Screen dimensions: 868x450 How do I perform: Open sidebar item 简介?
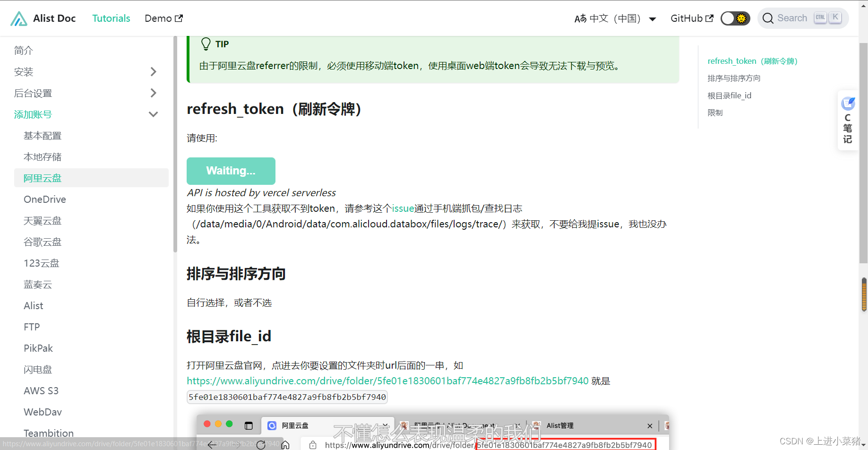pos(24,51)
